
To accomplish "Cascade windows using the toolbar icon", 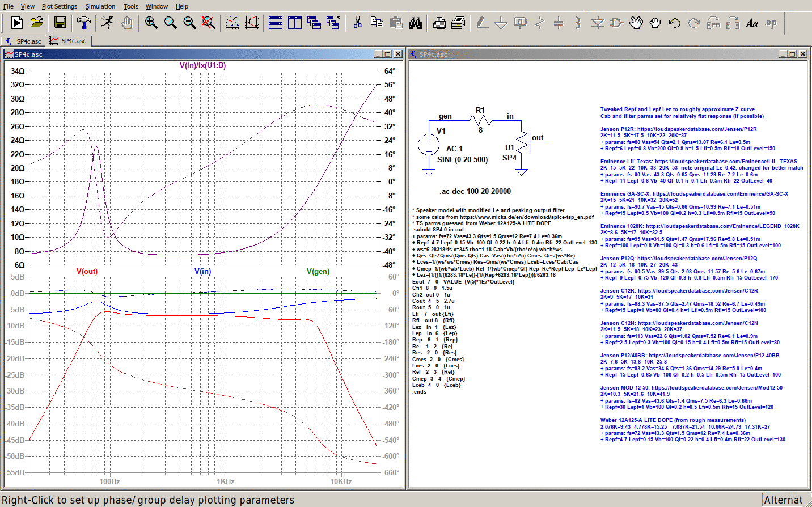I will pyautogui.click(x=314, y=23).
